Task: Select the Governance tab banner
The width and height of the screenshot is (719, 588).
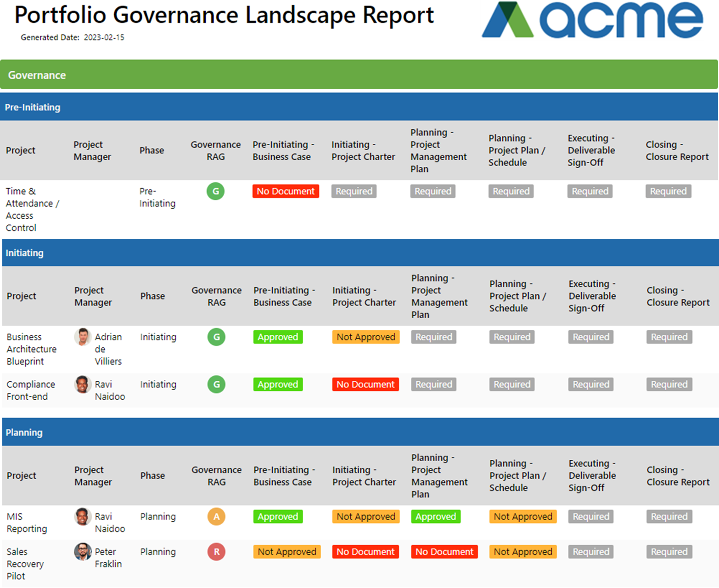Action: [x=37, y=75]
